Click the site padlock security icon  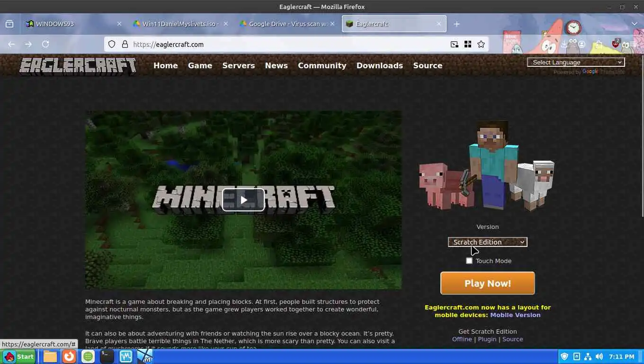[x=125, y=44]
